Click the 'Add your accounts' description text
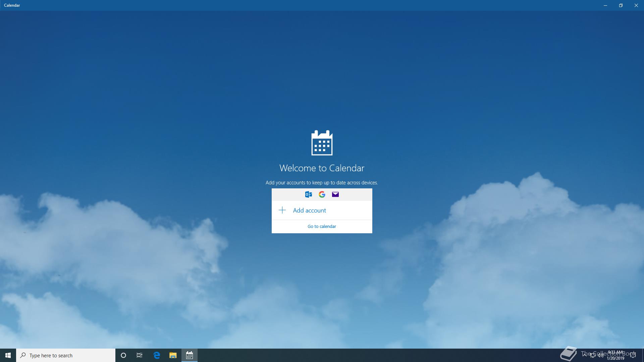Viewport: 644px width, 362px height. point(322,183)
